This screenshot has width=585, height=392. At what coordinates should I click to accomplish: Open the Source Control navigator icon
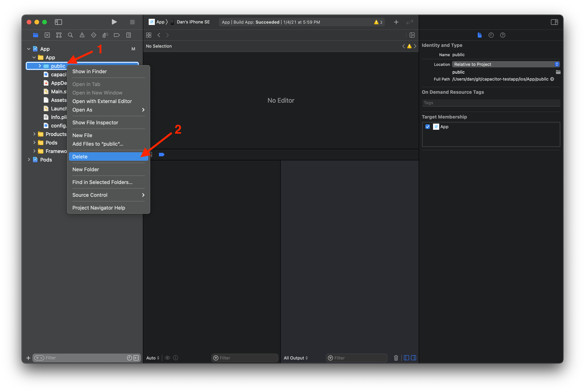(47, 35)
